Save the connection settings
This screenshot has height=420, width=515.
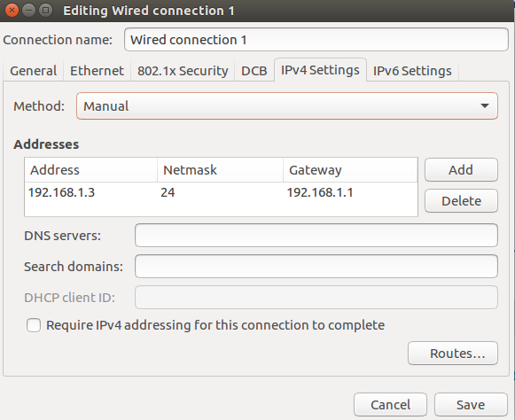pos(471,405)
